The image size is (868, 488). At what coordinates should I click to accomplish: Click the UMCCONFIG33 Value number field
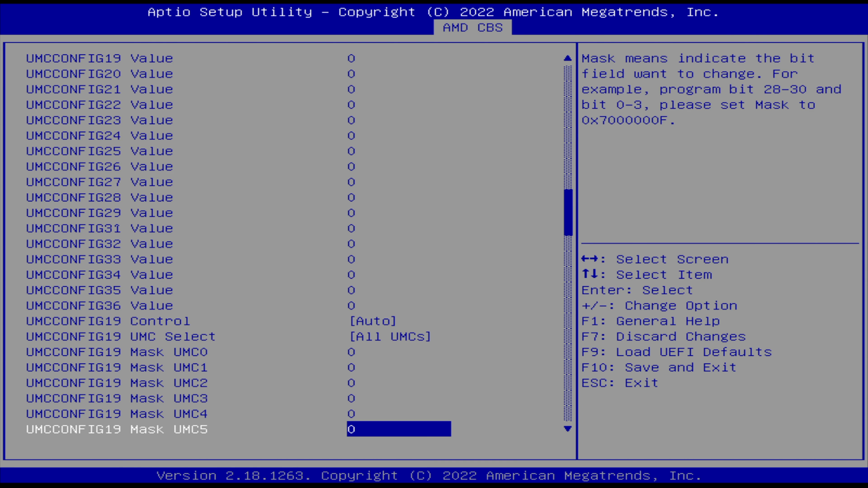click(351, 259)
